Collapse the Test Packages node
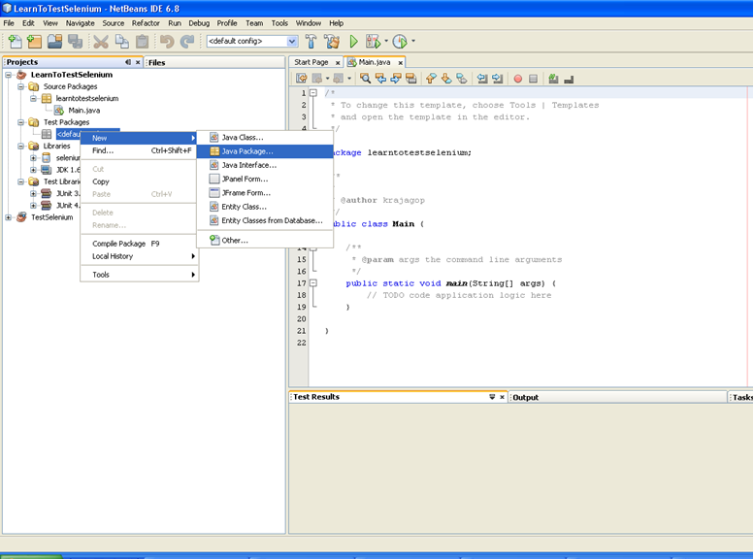754x560 pixels. (20, 122)
